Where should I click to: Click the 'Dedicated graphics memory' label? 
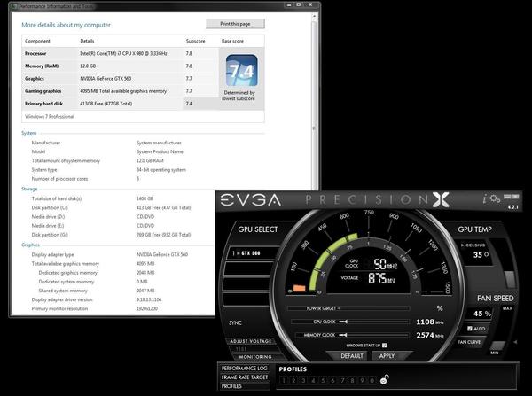pyautogui.click(x=68, y=273)
